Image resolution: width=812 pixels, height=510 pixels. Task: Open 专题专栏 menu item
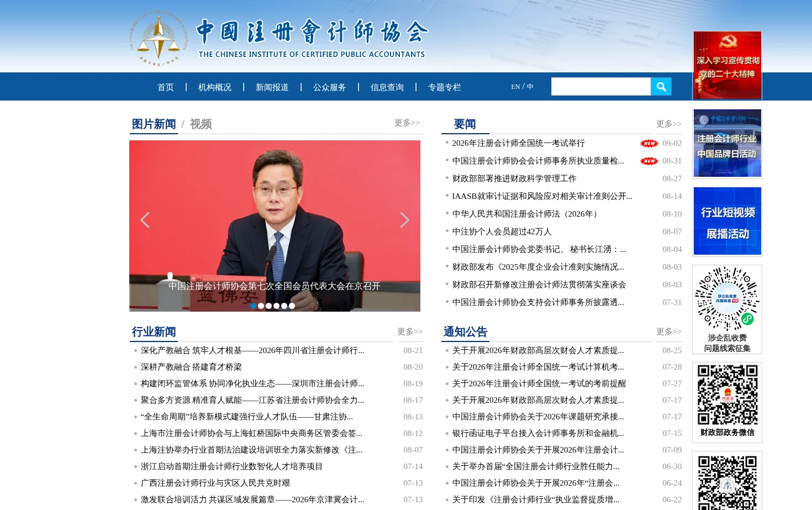pyautogui.click(x=445, y=87)
